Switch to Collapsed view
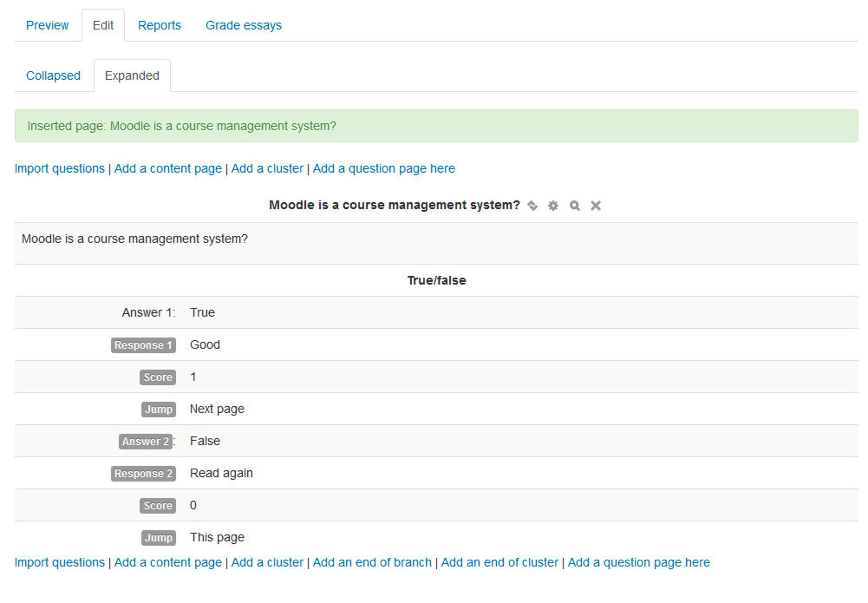Screen dimensions: 868x603 53,75
